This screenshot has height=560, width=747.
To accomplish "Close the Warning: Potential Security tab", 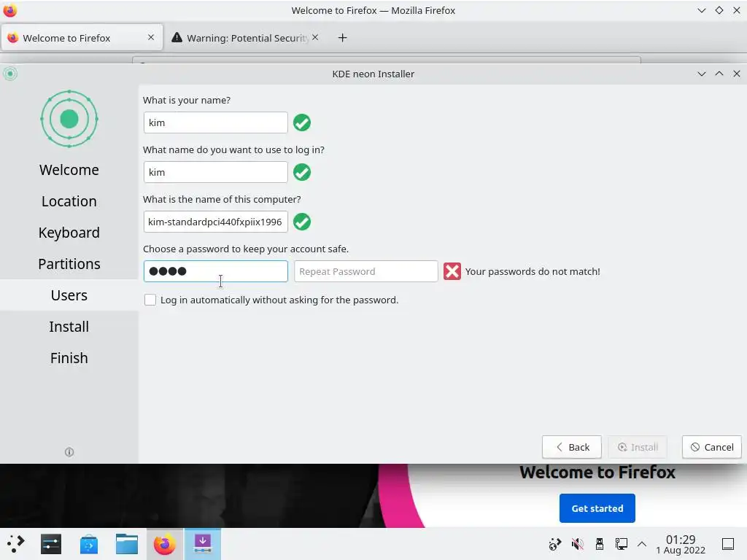I will 315,37.
